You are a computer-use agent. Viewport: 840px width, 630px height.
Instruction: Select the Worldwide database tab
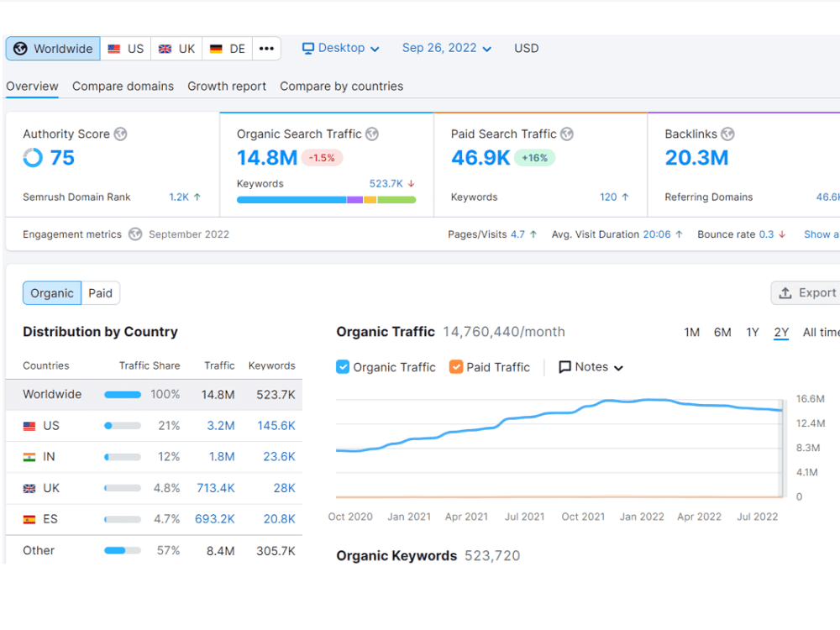tap(53, 49)
